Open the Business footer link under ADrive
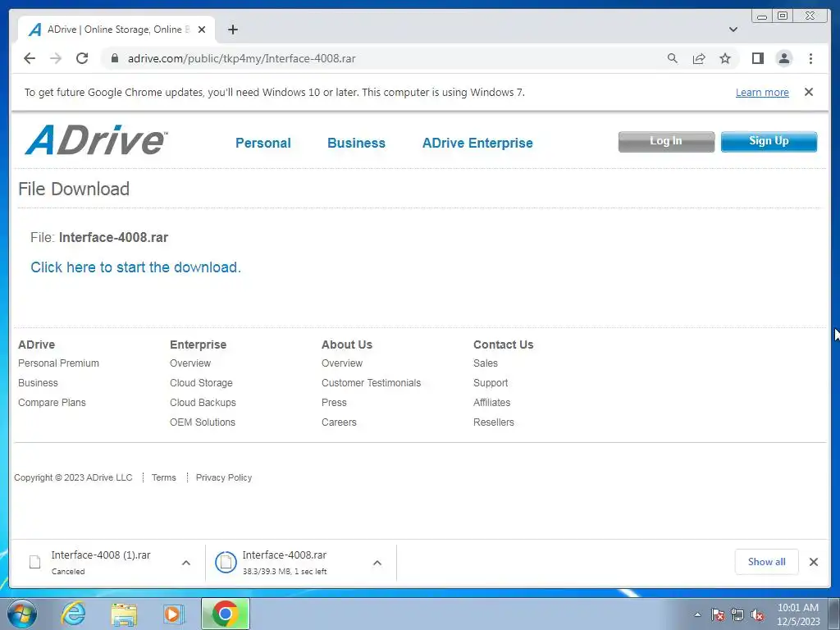 click(38, 383)
